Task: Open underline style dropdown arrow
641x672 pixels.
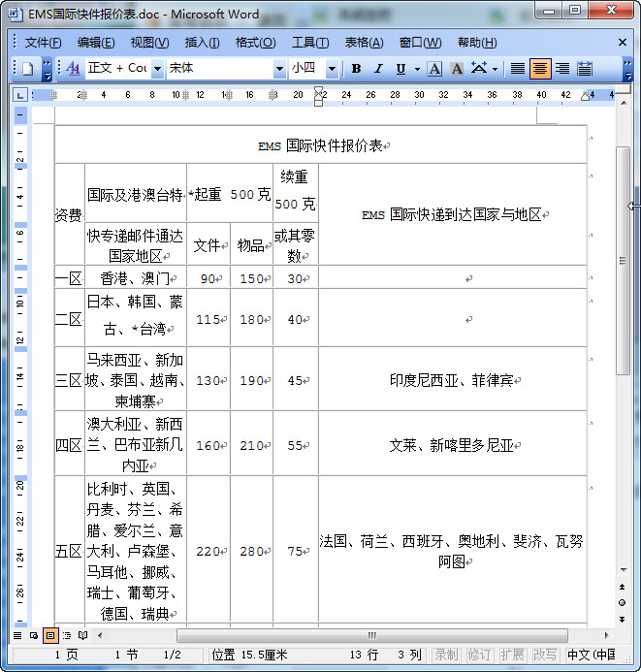Action: point(417,69)
